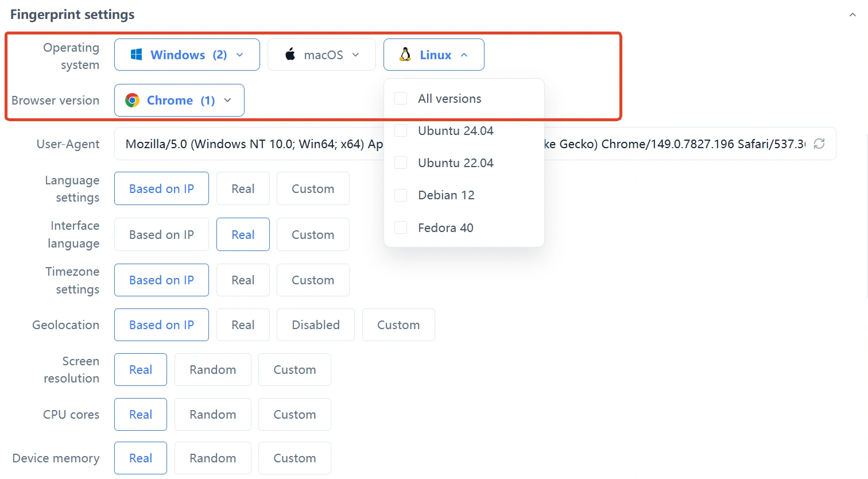Screen dimensions: 868x479
Task: Set CPU cores to Custom
Action: [x=294, y=414]
